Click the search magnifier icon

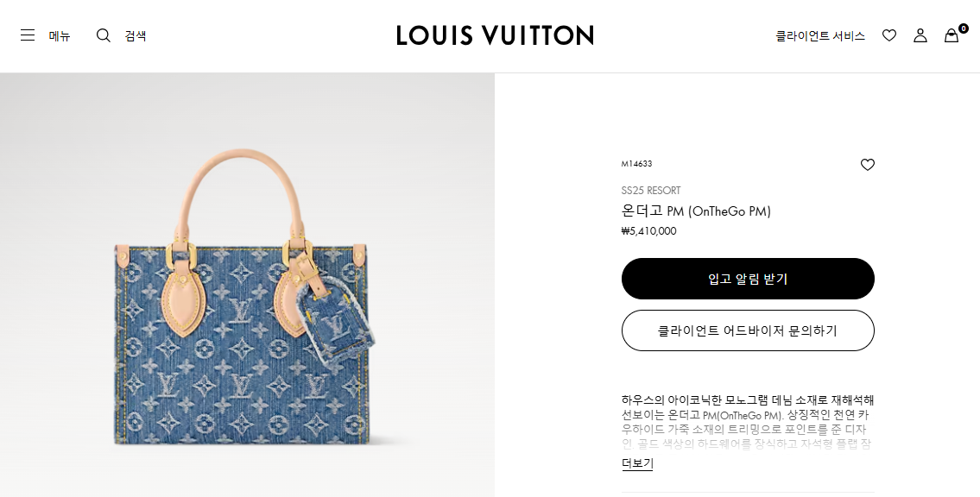click(103, 35)
